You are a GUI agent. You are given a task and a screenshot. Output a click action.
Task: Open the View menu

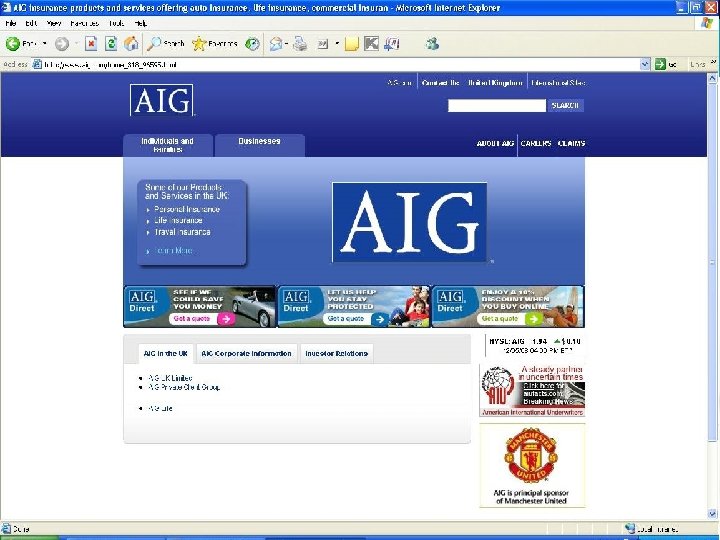(x=54, y=23)
